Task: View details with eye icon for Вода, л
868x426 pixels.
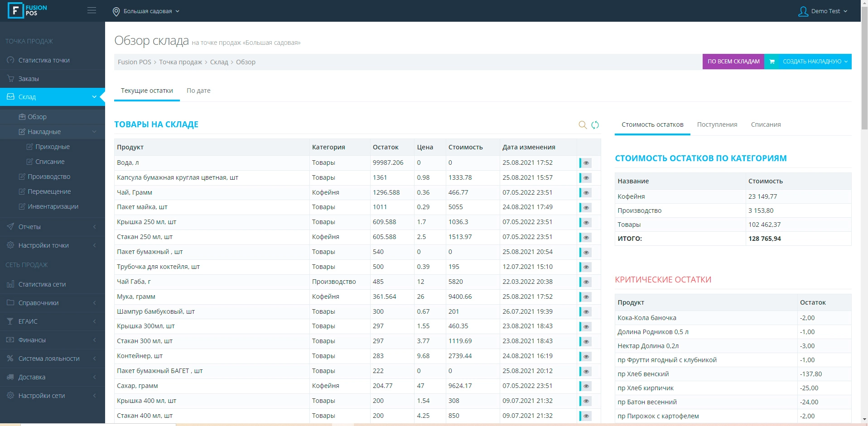Action: (586, 163)
